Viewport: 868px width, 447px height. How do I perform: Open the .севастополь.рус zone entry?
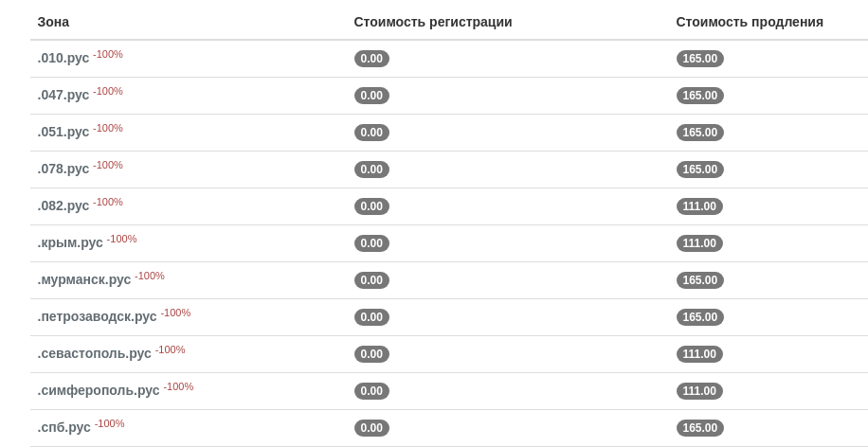point(94,354)
